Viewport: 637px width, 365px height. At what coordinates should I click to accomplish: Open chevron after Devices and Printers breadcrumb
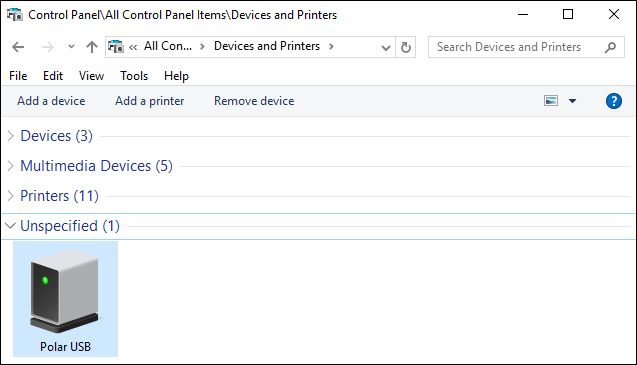332,46
